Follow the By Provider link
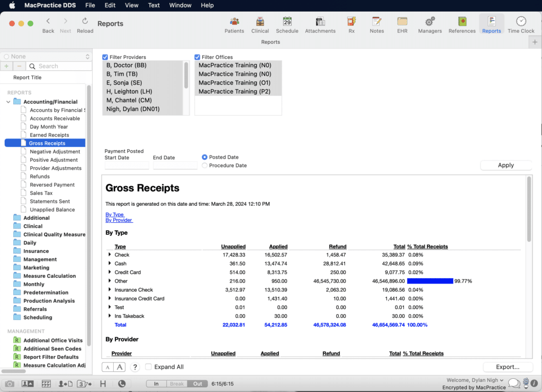 pyautogui.click(x=119, y=220)
